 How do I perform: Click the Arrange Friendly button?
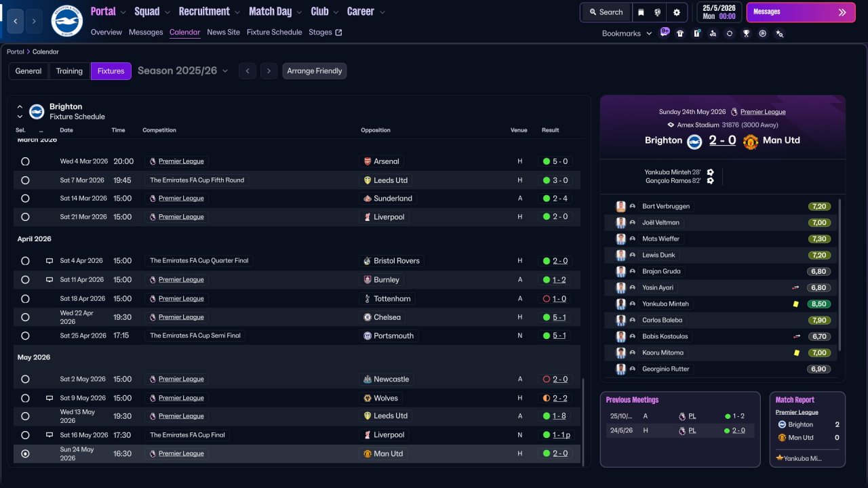tap(315, 71)
